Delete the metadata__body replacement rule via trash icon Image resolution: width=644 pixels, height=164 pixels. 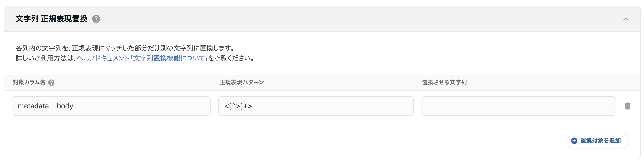[x=627, y=106]
